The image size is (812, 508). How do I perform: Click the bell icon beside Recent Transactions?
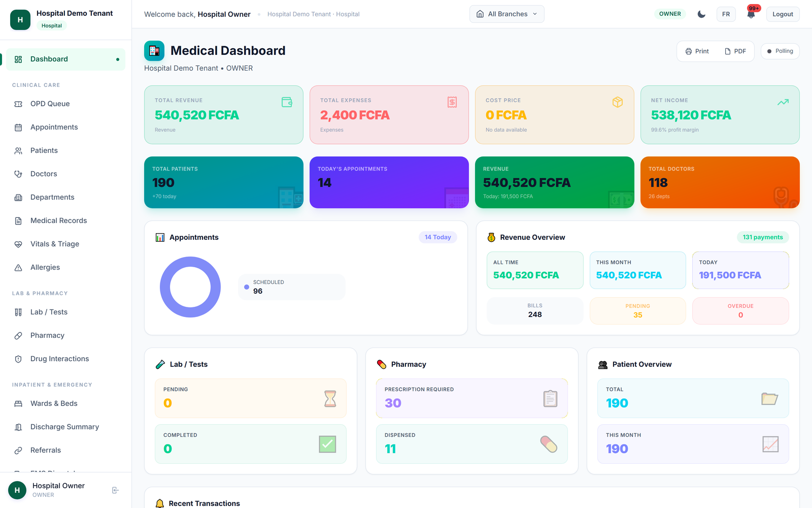click(x=160, y=503)
